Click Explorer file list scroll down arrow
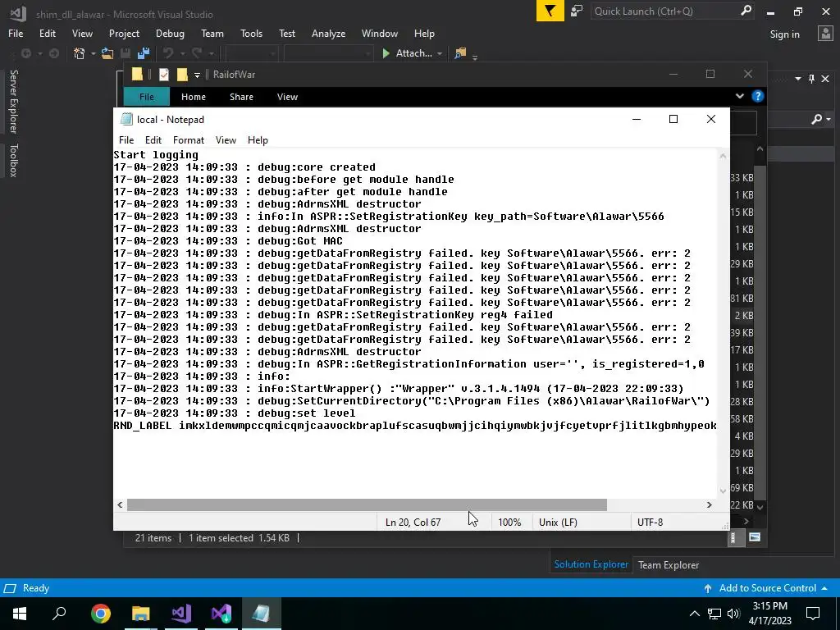This screenshot has height=630, width=840. click(760, 505)
